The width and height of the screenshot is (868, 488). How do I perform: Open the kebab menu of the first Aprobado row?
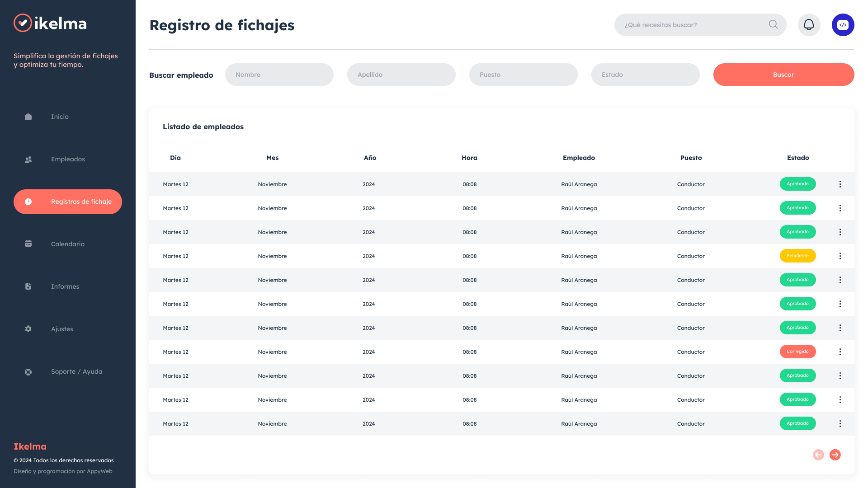click(x=840, y=184)
